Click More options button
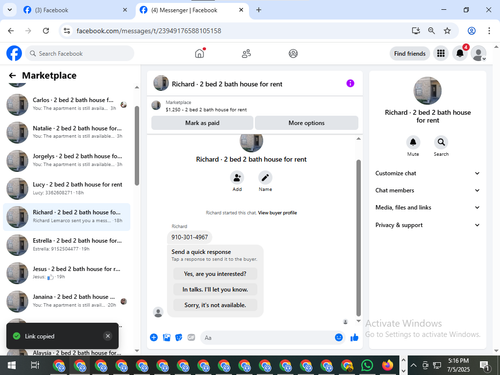The width and height of the screenshot is (500, 375). pyautogui.click(x=306, y=123)
